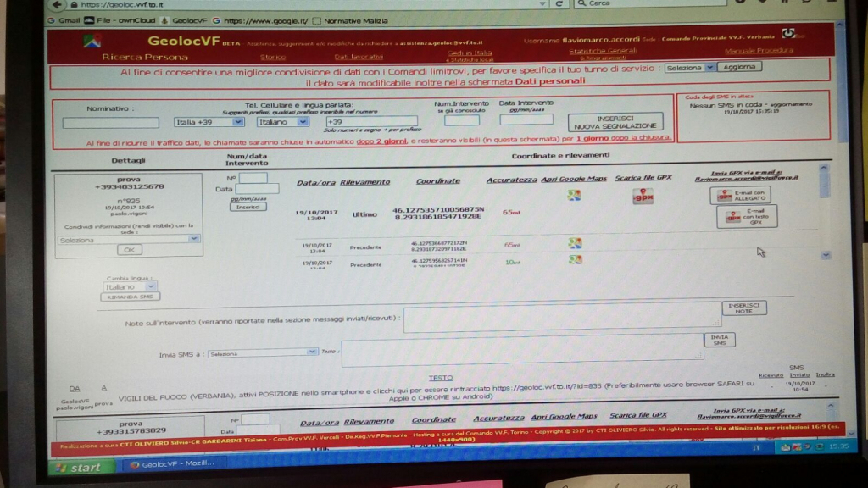Reload the page with the refresh icon
This screenshot has height=488, width=868.
coord(559,4)
